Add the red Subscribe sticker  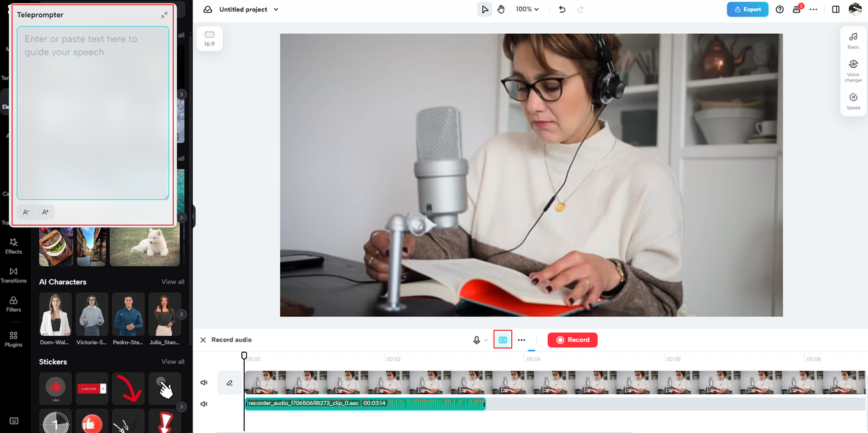[x=92, y=389]
